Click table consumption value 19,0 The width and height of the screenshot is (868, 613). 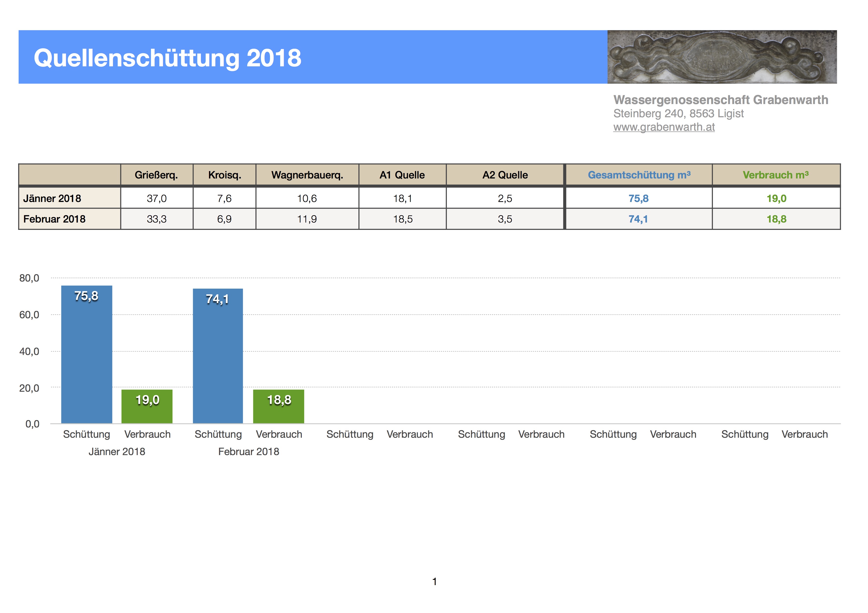click(776, 198)
